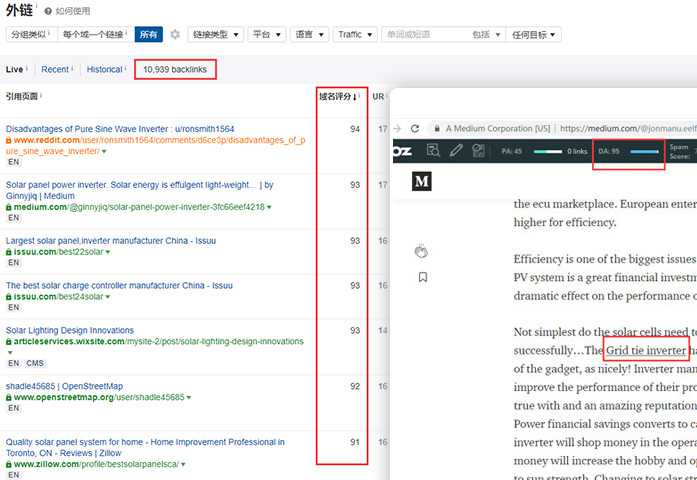Screen dimensions: 697x480
Task: Click domain score 94 on the reddit row
Action: click(x=355, y=129)
